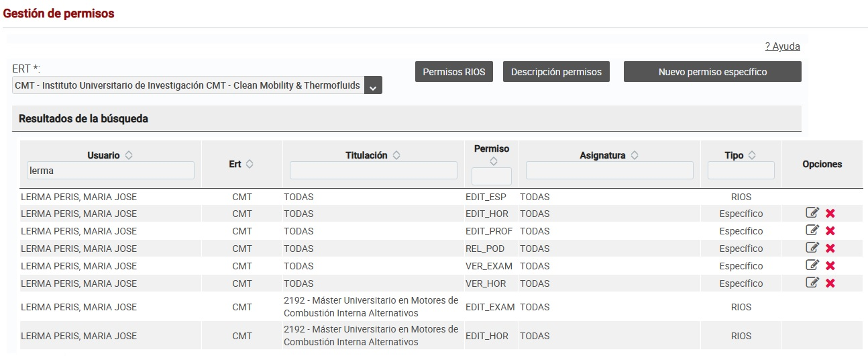Screen dimensions: 868x356
Task: Delete the VER_EXAM permission row
Action: click(x=830, y=266)
